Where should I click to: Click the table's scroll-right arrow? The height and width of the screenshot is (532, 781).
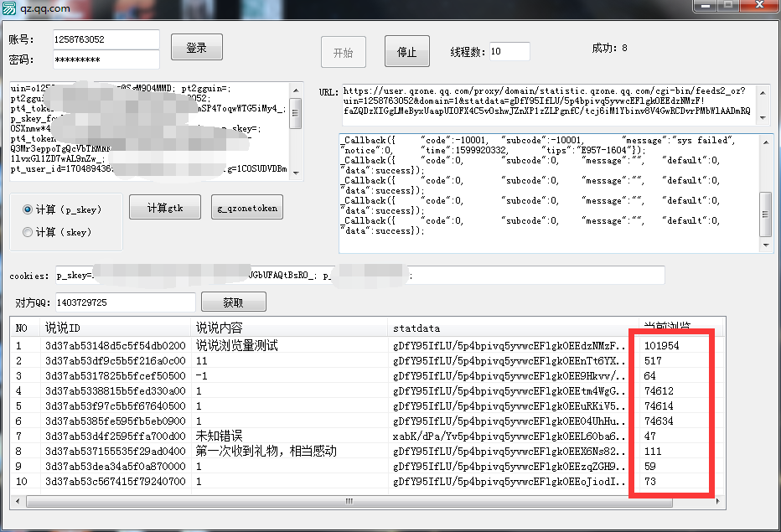[x=717, y=501]
